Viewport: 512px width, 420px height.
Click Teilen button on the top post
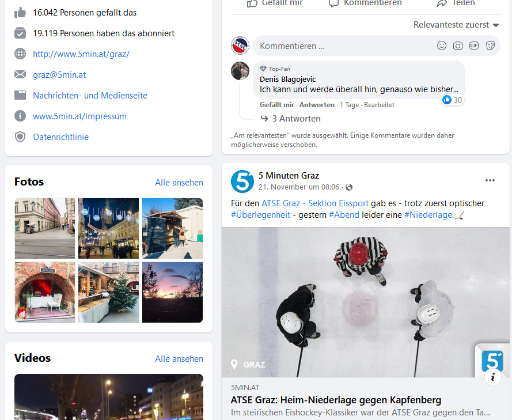456,3
